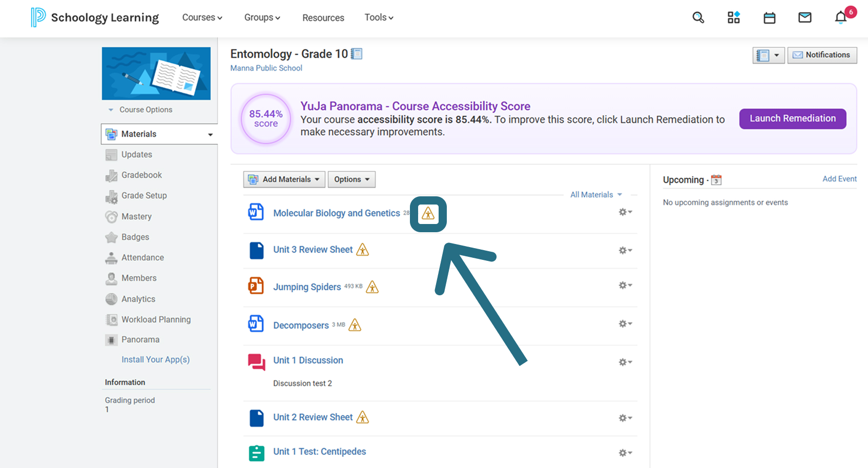Viewport: 868px width, 468px height.
Task: Go to Resources in top navigation
Action: tap(323, 18)
